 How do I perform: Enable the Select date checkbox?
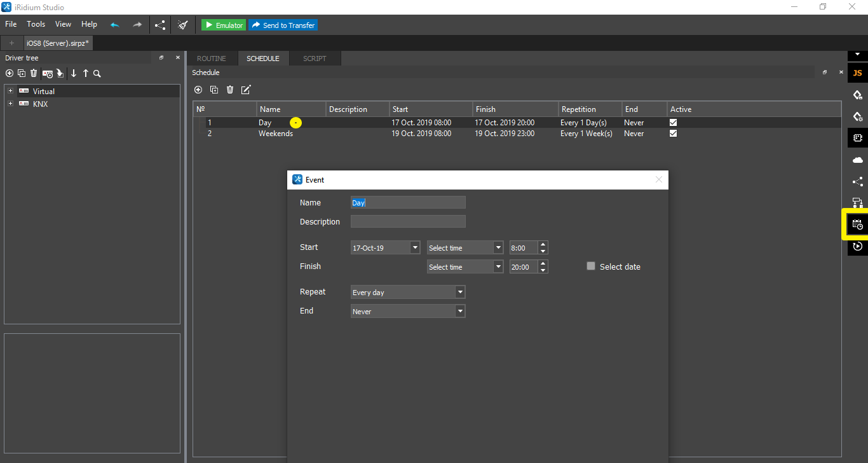pyautogui.click(x=591, y=266)
